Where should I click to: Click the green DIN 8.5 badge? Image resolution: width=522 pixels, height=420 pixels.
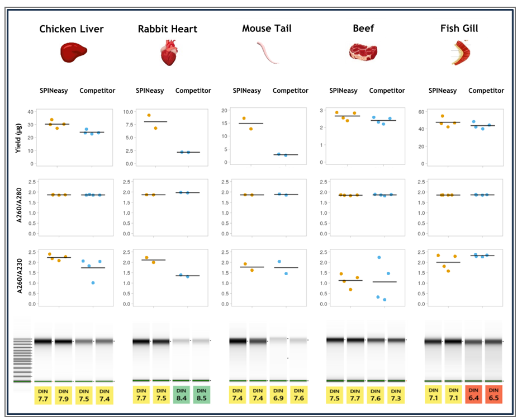(201, 395)
